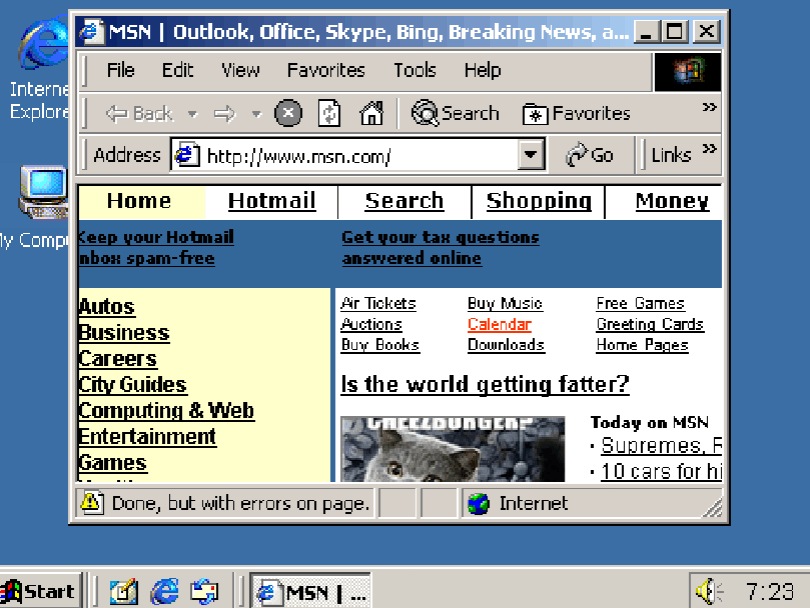This screenshot has width=810, height=608.
Task: Open the Search tab link on MSN
Action: coord(404,201)
